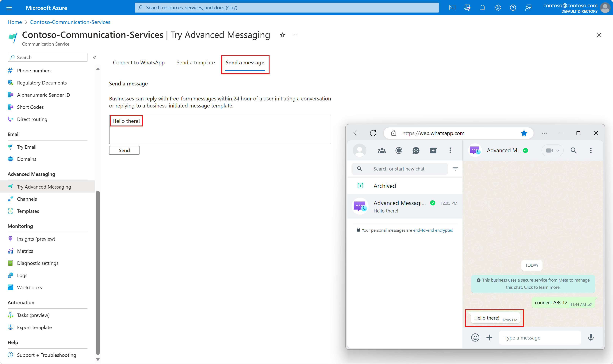This screenshot has height=364, width=613.
Task: Click the microphone voice message icon
Action: [x=591, y=337]
